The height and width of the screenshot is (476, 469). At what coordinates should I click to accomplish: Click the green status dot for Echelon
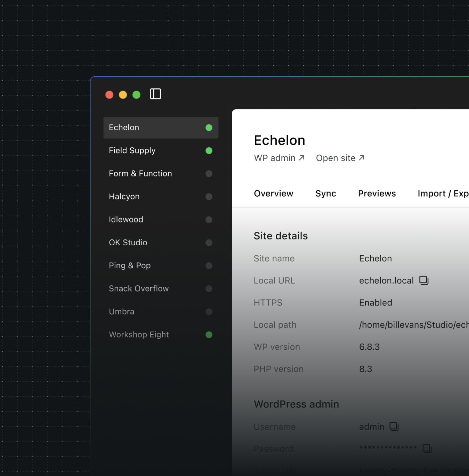pyautogui.click(x=209, y=128)
